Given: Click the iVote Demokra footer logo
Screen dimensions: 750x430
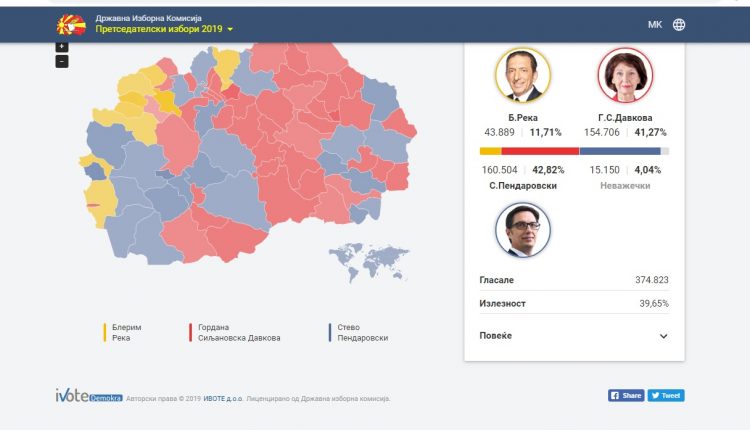Looking at the screenshot, I should point(88,396).
